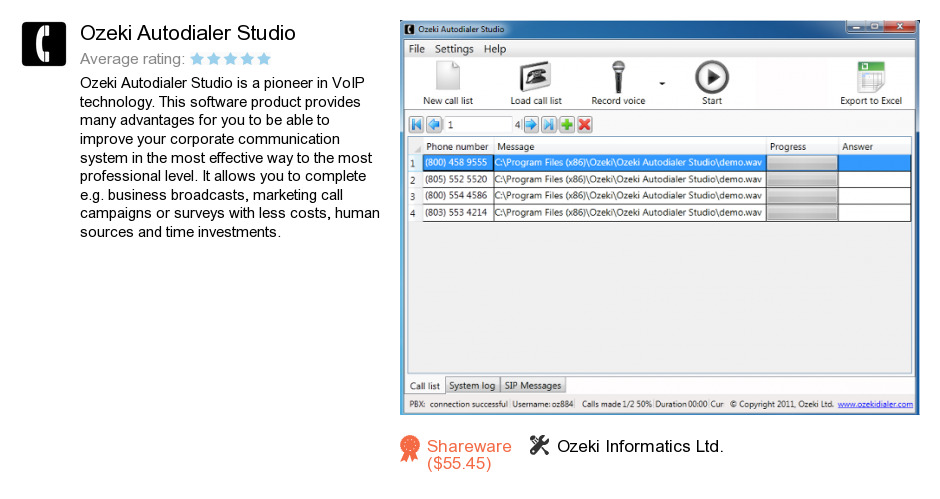The image size is (940, 499).
Task: Start dialing with the Start play button
Action: click(712, 77)
